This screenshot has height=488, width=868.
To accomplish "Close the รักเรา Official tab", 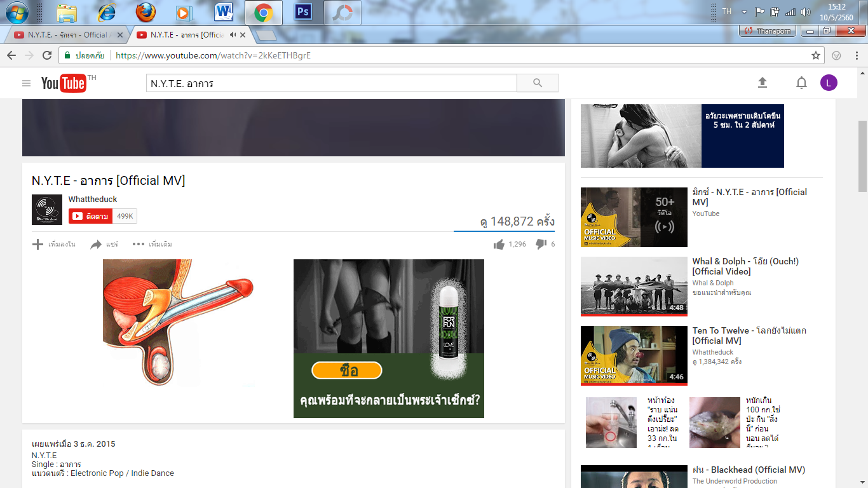I will 119,35.
